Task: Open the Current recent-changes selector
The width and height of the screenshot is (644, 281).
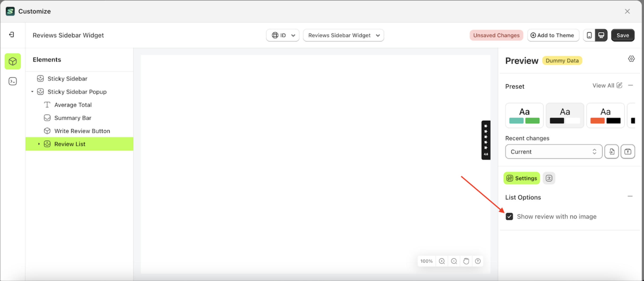Action: pyautogui.click(x=553, y=151)
